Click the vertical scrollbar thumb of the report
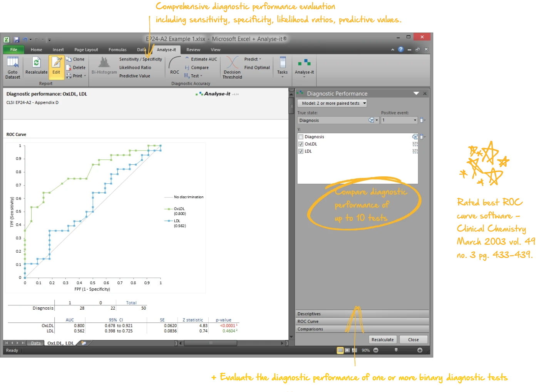Viewport: 539px width, 392px height. 291,106
